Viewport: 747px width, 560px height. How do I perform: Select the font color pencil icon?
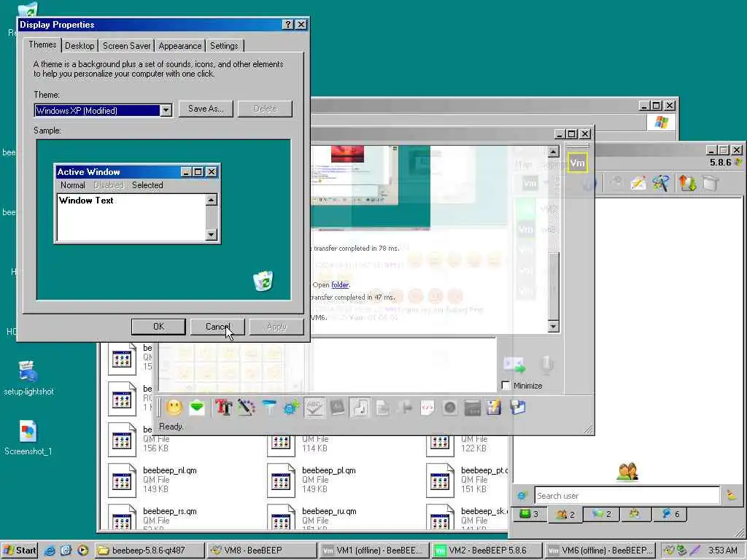(247, 407)
